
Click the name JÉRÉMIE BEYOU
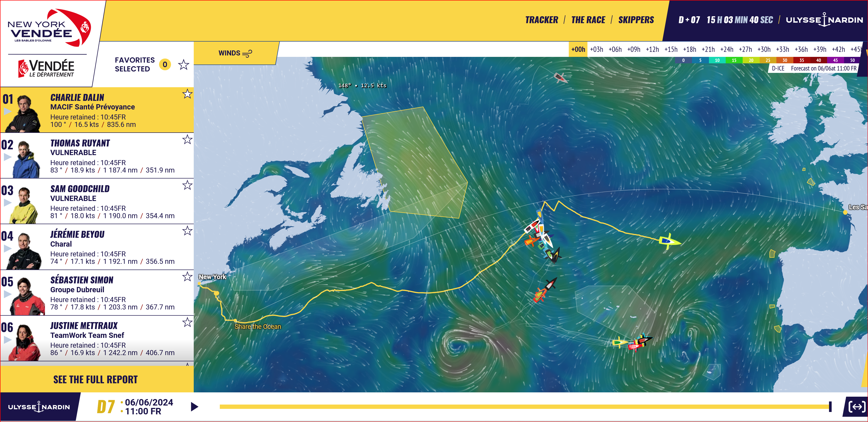click(x=77, y=234)
